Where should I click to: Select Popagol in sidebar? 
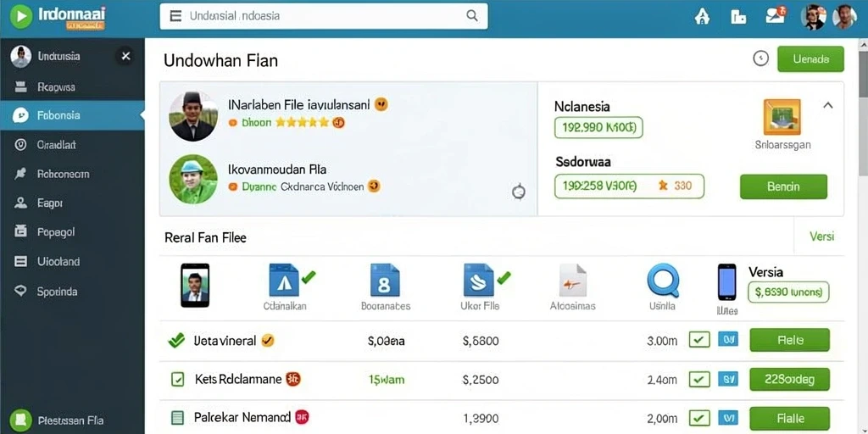(72, 232)
